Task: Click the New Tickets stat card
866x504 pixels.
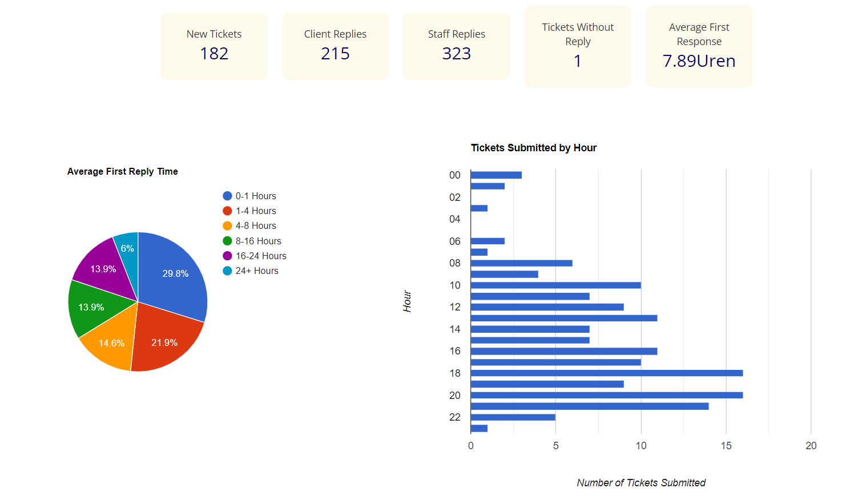Action: (x=214, y=46)
